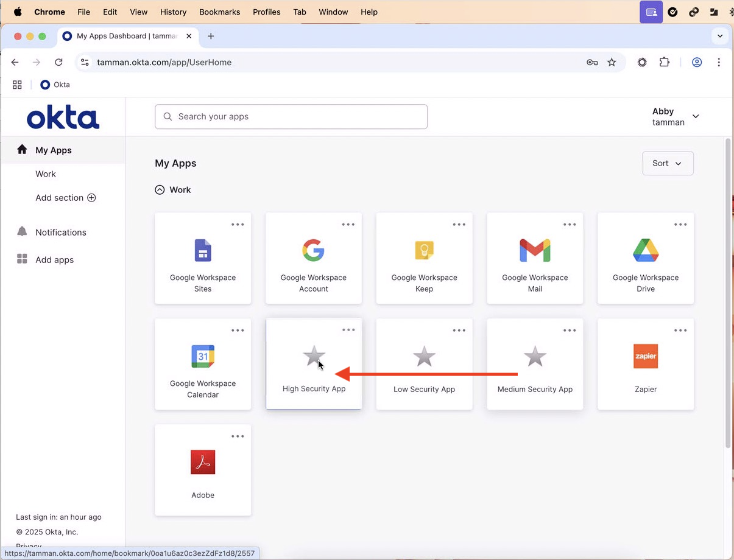This screenshot has width=734, height=560.
Task: Close the My Apps Dashboard tab
Action: [x=189, y=36]
